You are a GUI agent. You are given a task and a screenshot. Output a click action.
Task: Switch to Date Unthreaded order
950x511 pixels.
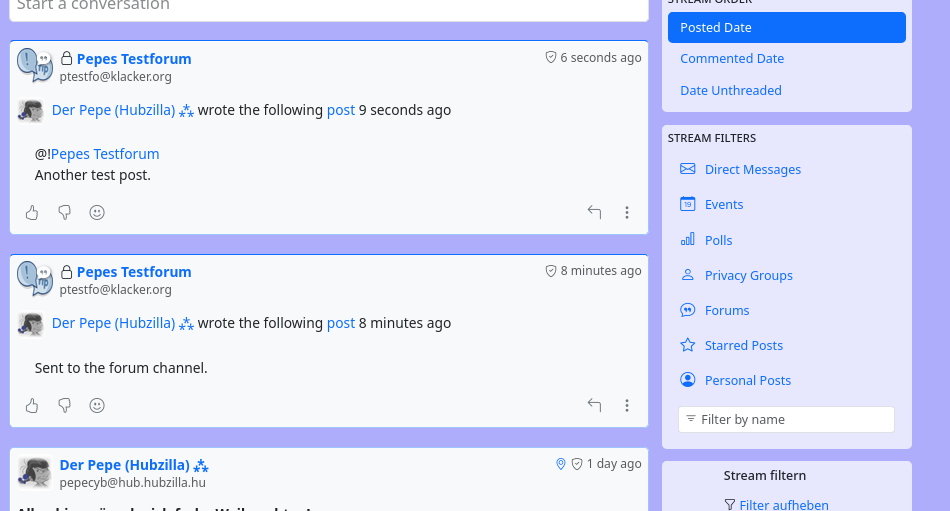tap(730, 91)
